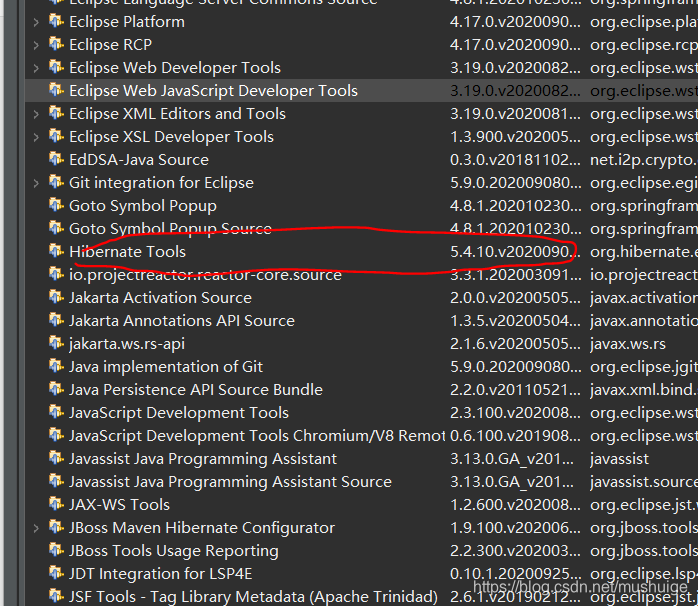Select the JAX-WS Tools row

[361, 505]
